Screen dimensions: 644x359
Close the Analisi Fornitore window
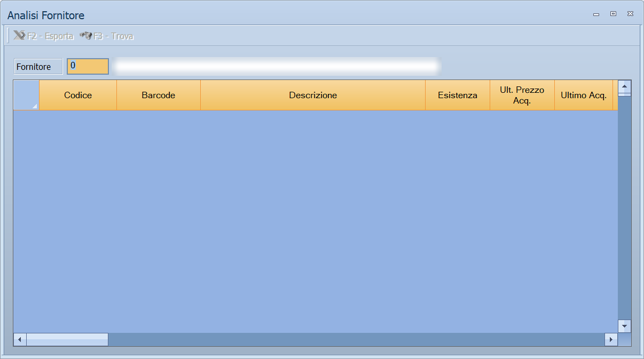coord(631,14)
